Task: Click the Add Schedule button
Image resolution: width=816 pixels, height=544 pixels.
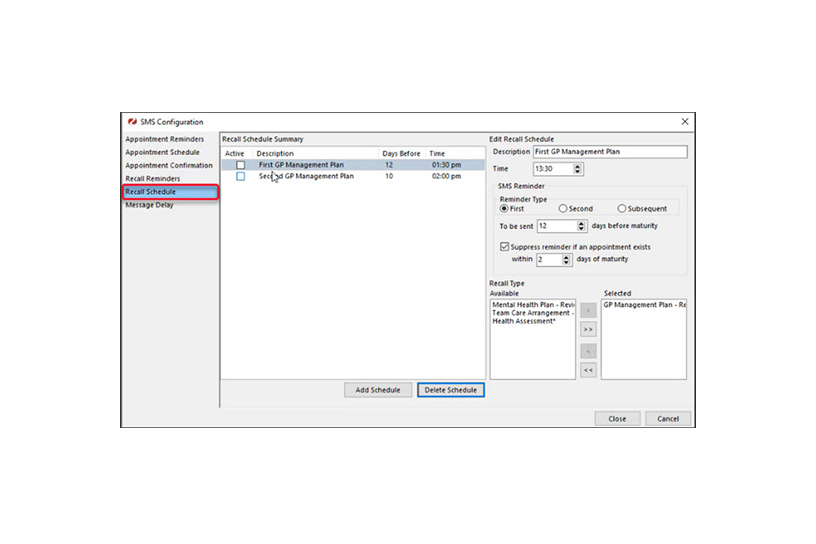Action: click(x=378, y=390)
